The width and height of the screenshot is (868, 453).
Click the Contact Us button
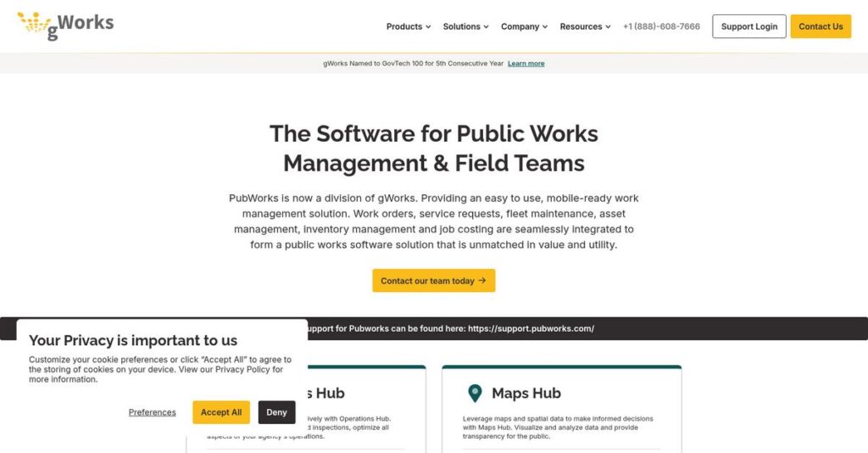coord(821,26)
